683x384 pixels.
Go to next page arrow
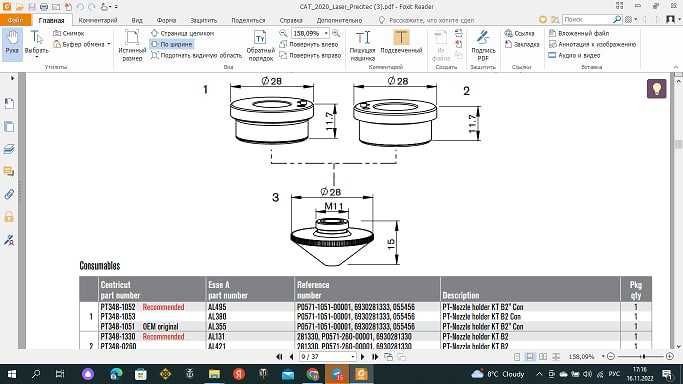pos(362,357)
